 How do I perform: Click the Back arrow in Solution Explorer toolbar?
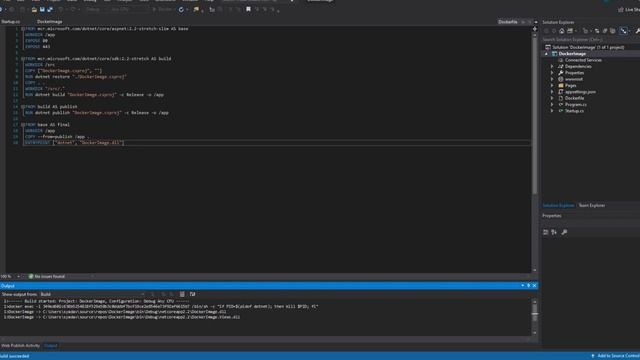pos(547,31)
